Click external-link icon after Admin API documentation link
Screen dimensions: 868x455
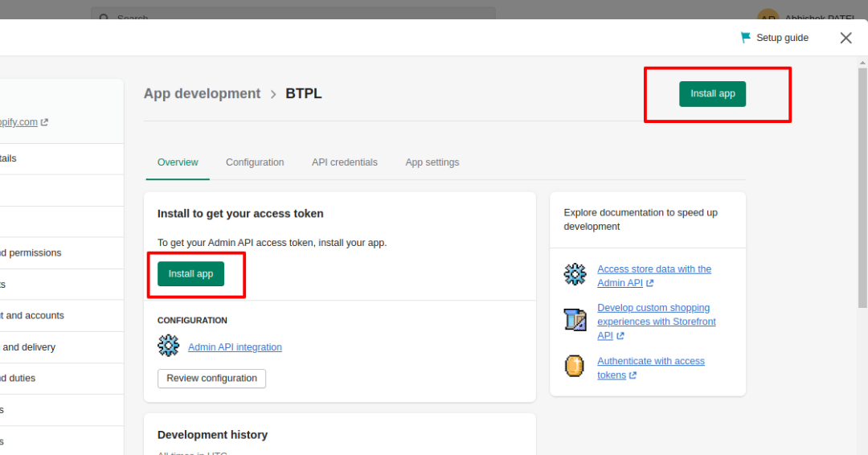(x=650, y=283)
